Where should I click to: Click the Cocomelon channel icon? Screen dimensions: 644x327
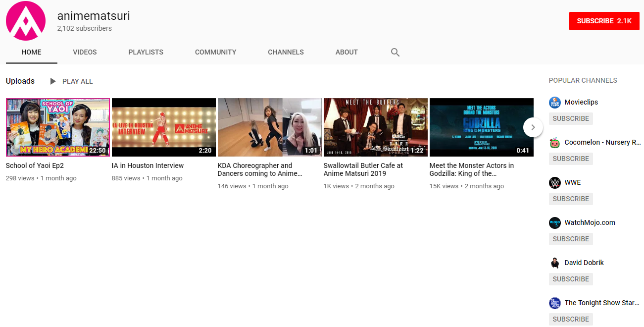coord(555,143)
